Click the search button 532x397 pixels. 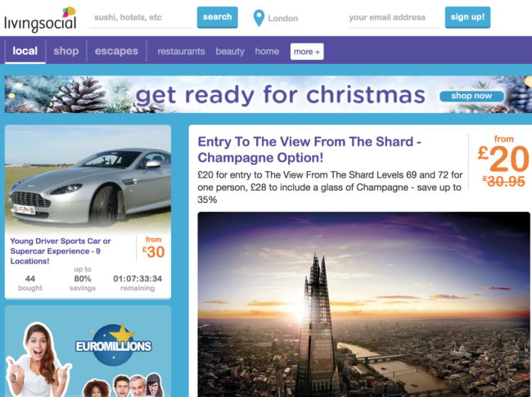tap(217, 17)
